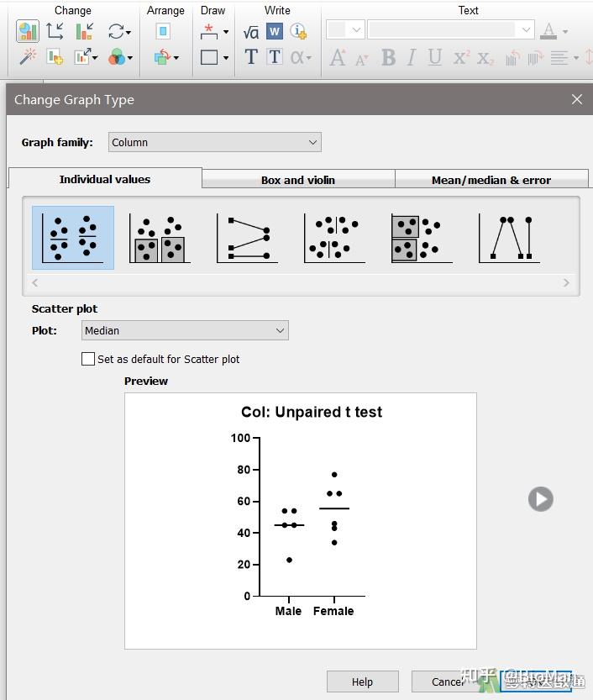
Task: Open the Graph family Column dropdown
Action: tap(215, 142)
